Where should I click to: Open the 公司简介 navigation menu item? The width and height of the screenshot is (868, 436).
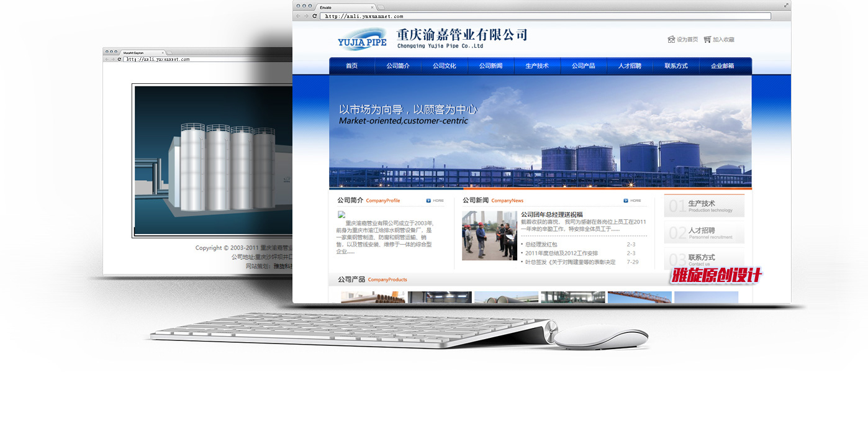click(398, 66)
